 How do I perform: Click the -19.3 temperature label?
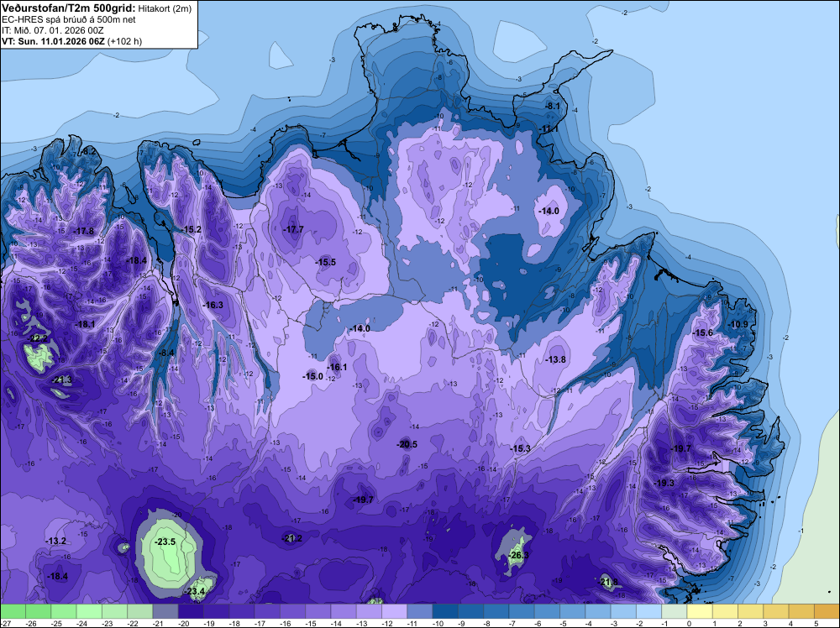tap(664, 483)
